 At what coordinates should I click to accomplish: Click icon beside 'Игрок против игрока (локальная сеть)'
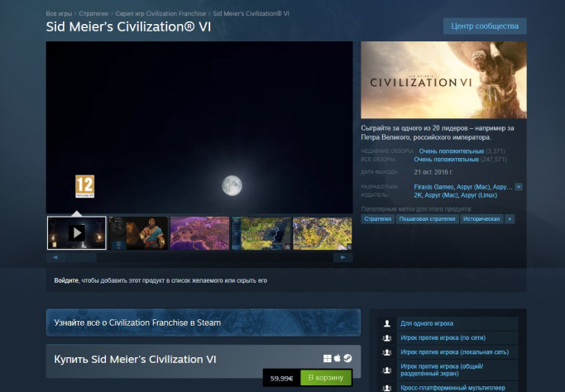pyautogui.click(x=387, y=352)
